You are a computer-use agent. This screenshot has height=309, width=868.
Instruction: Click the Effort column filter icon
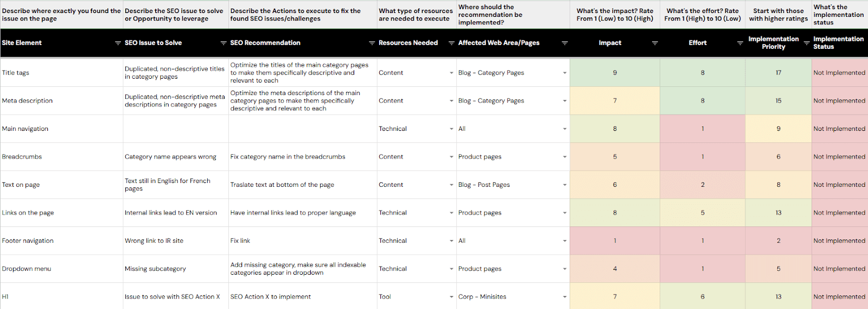click(740, 43)
